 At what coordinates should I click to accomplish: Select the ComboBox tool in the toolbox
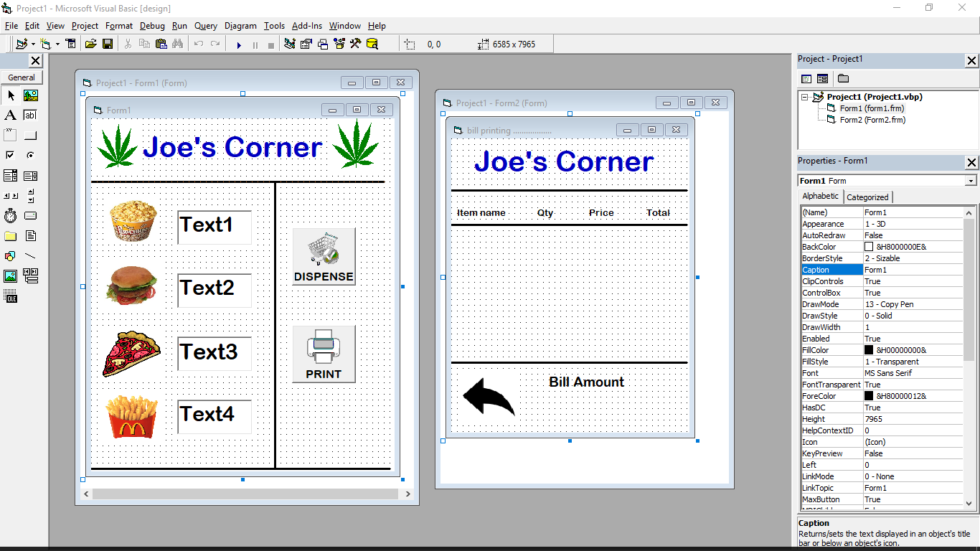tap(11, 175)
